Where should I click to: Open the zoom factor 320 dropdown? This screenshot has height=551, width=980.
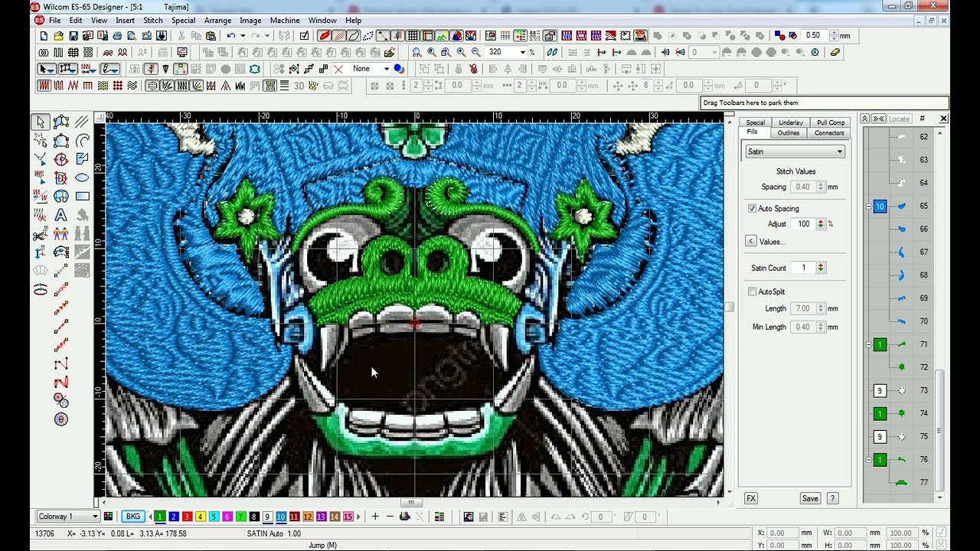(523, 52)
